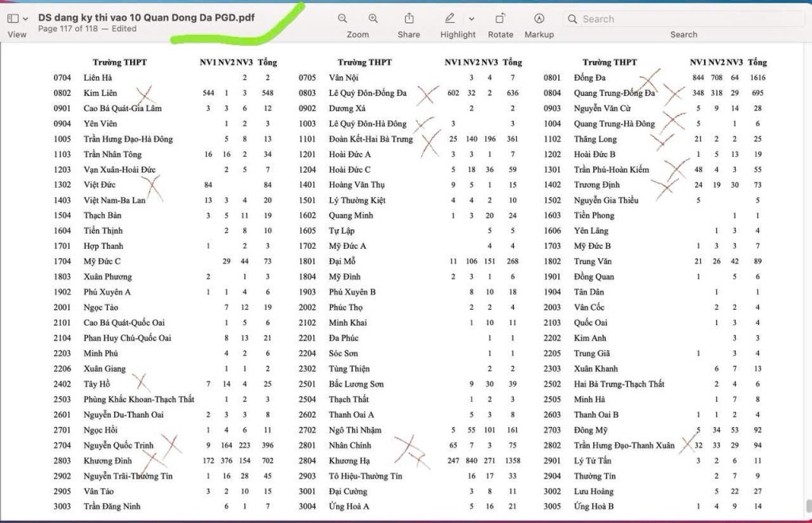Click the total '695' for Quang Trung-Đống Đa

(x=757, y=94)
